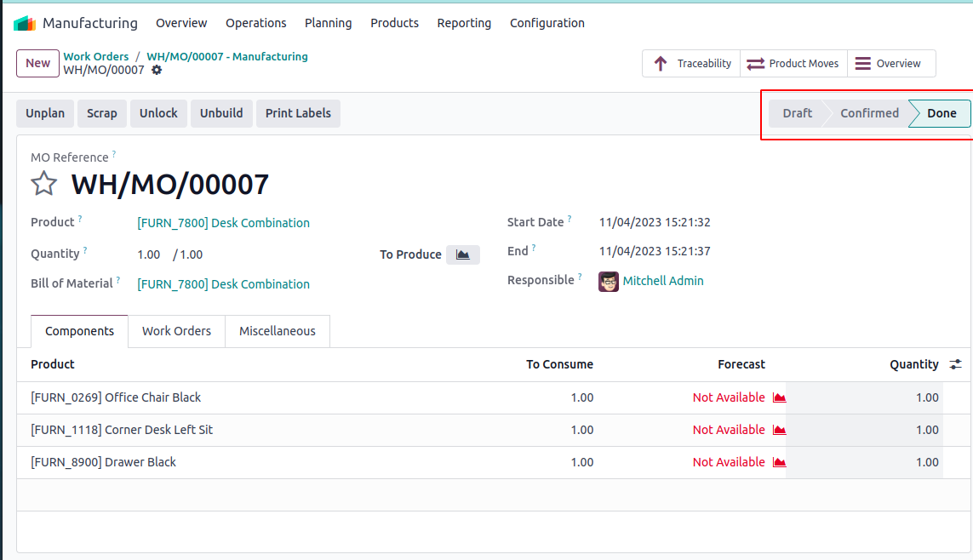
Task: Click the Unlock button
Action: [158, 113]
